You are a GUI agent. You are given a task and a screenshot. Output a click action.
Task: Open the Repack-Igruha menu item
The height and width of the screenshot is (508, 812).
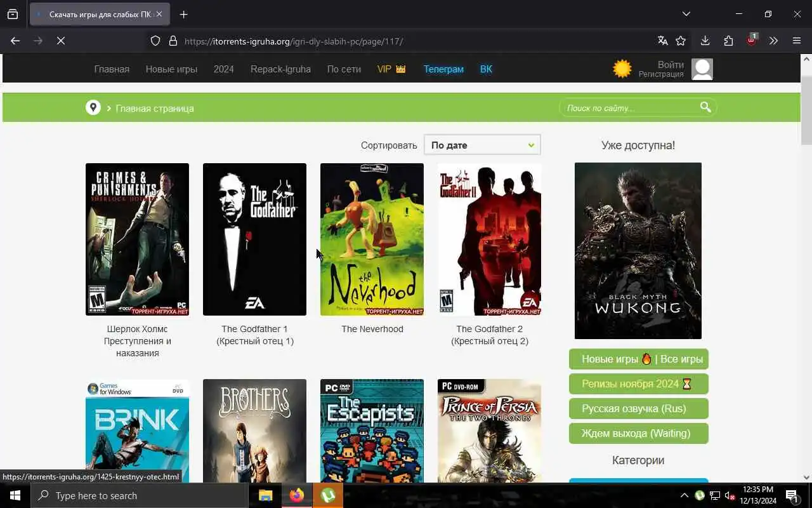[x=280, y=69]
